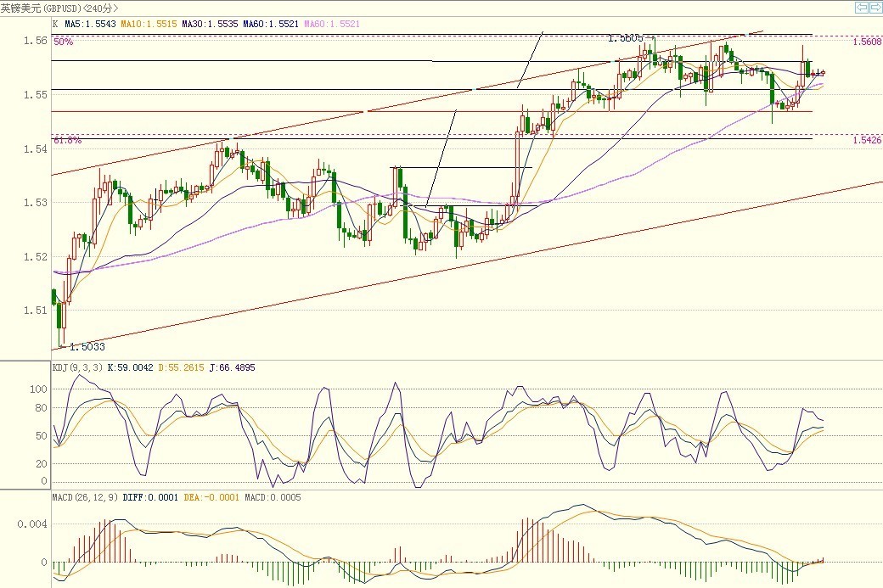
Task: Click the KDJ axis value 80
Action: pos(41,408)
